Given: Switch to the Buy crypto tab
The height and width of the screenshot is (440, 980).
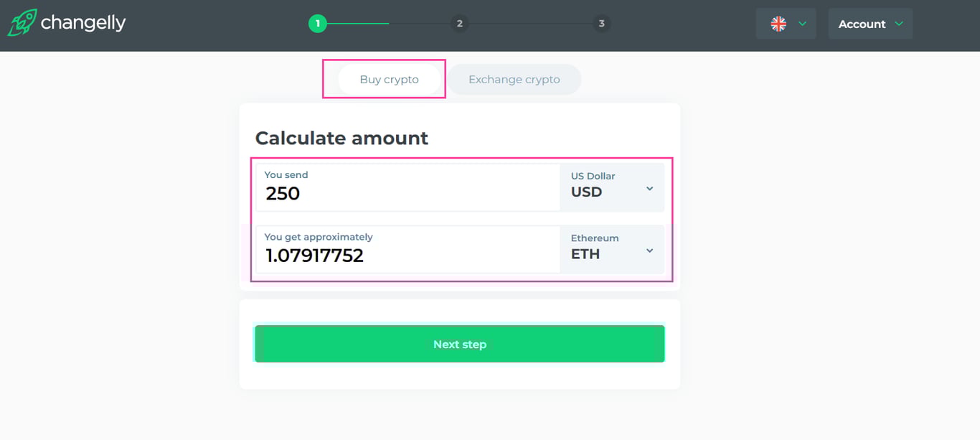Looking at the screenshot, I should [389, 80].
